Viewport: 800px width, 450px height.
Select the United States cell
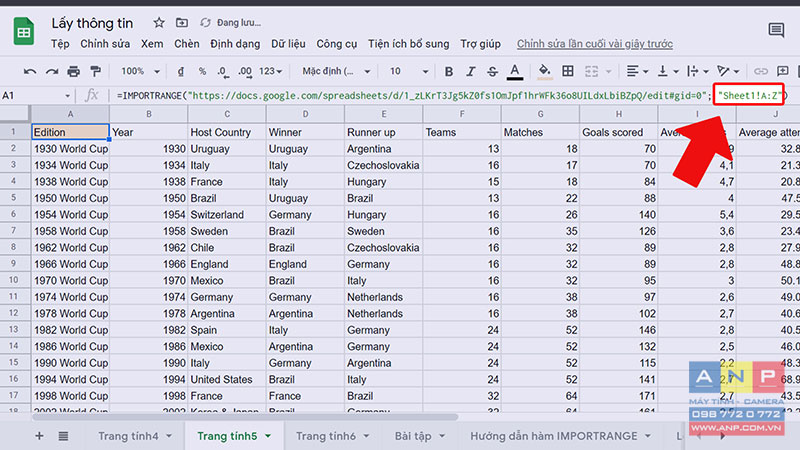227,380
